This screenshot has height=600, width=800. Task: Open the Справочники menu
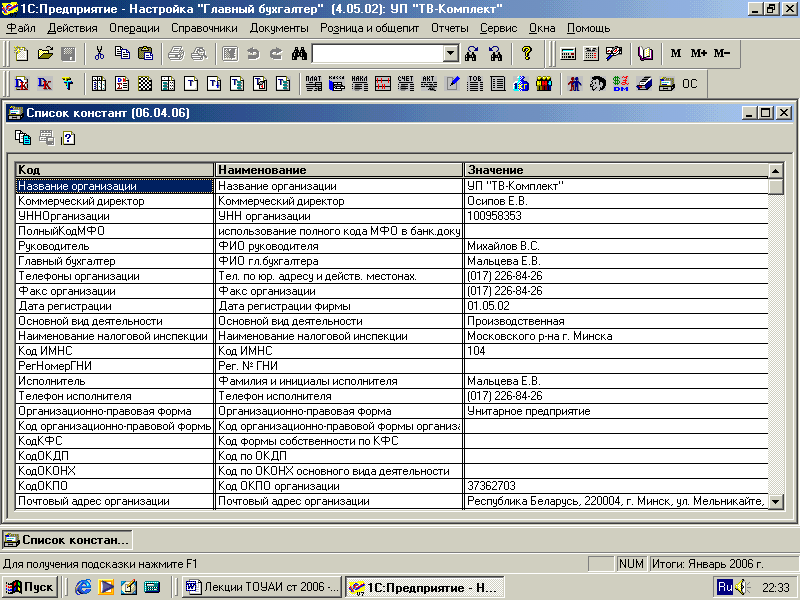pyautogui.click(x=204, y=29)
